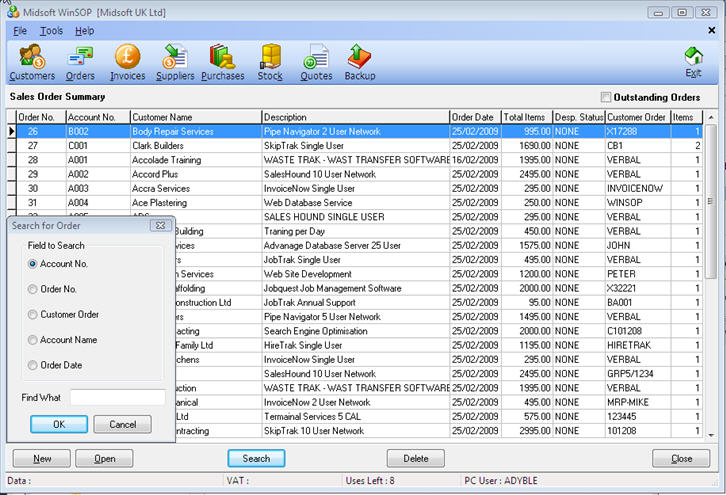Open the Purchases toolbar icon
The height and width of the screenshot is (495, 726).
click(223, 63)
